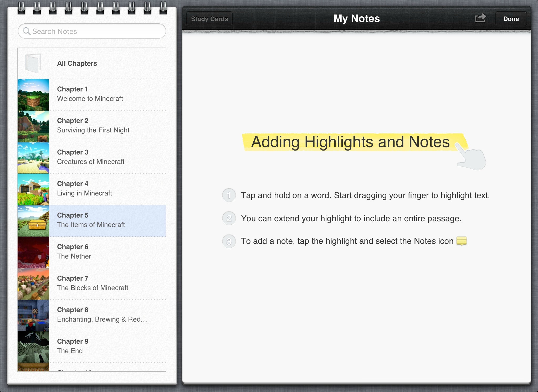This screenshot has width=538, height=392.
Task: Select The Items of Minecraft chapter
Action: click(91, 225)
